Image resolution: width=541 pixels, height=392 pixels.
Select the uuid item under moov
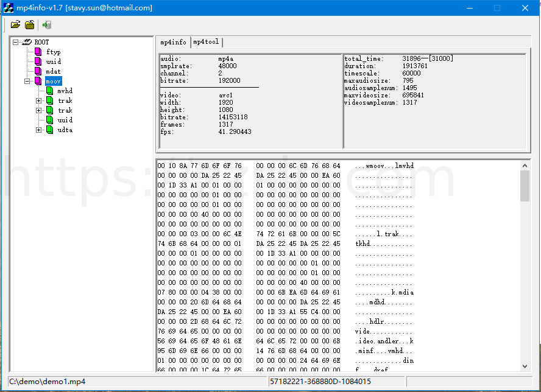tap(65, 120)
